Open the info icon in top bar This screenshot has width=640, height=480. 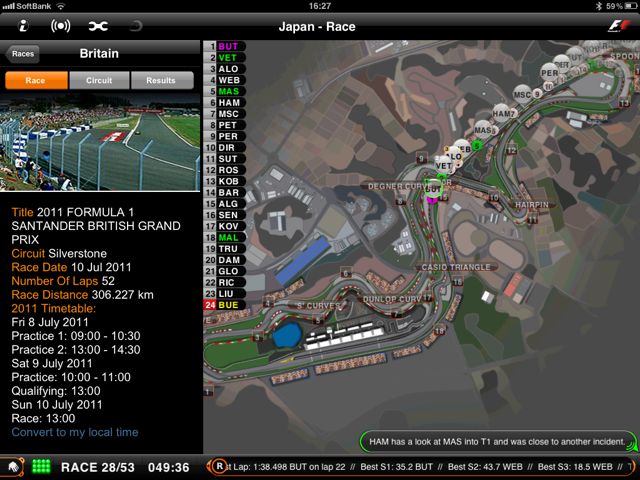pyautogui.click(x=23, y=26)
